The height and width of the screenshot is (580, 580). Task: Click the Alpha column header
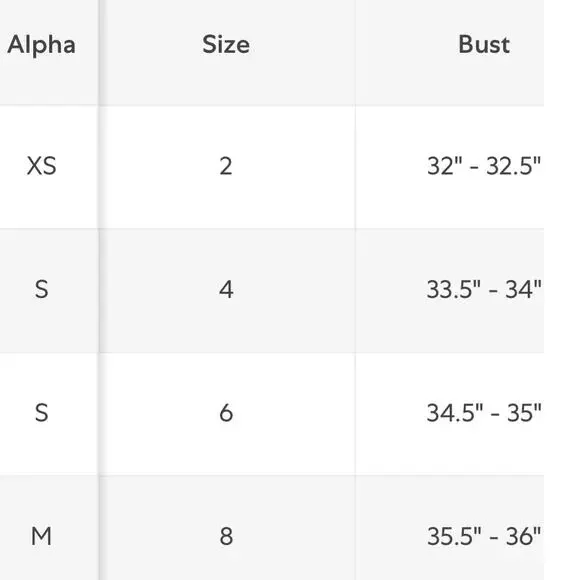coord(41,45)
